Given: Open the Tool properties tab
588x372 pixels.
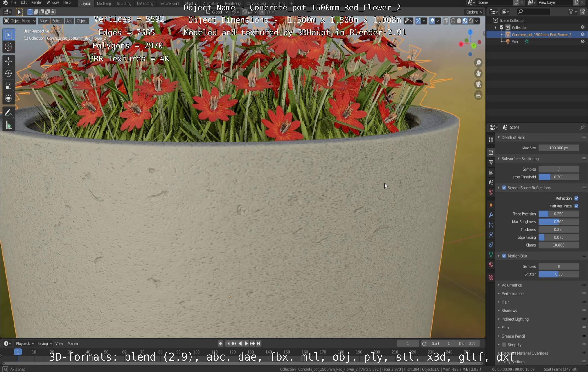Looking at the screenshot, I should click(491, 140).
